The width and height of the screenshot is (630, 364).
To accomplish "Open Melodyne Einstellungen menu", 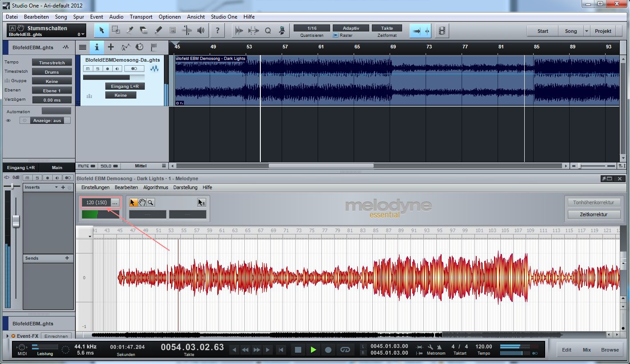I will click(95, 187).
